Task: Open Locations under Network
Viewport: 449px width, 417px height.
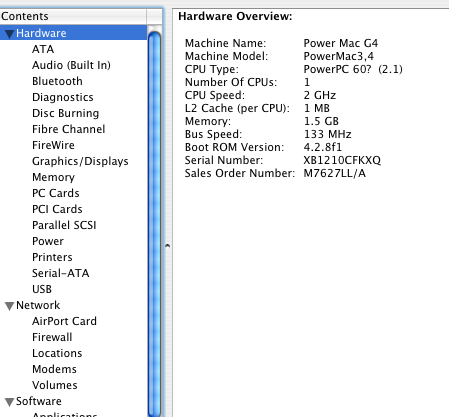Action: (x=57, y=353)
